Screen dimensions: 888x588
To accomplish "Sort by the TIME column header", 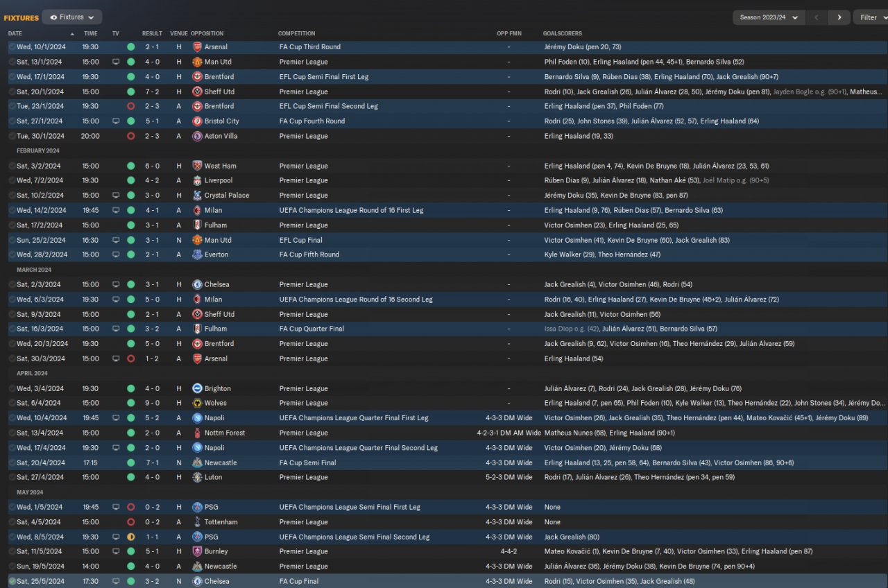I will tap(91, 33).
